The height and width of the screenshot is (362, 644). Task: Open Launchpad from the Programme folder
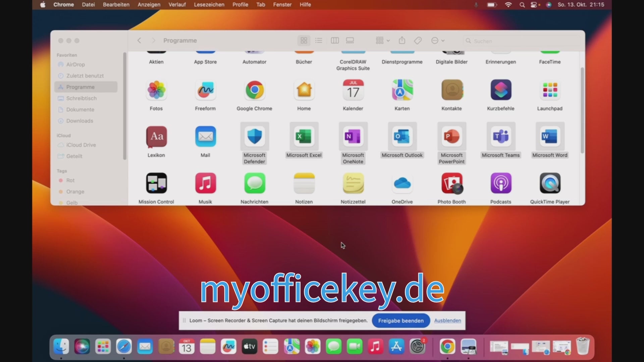tap(550, 90)
